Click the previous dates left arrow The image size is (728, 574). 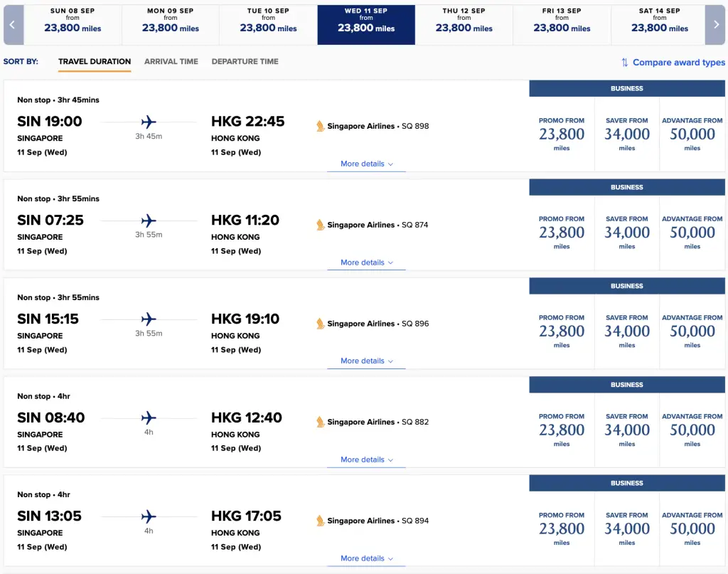coord(12,24)
